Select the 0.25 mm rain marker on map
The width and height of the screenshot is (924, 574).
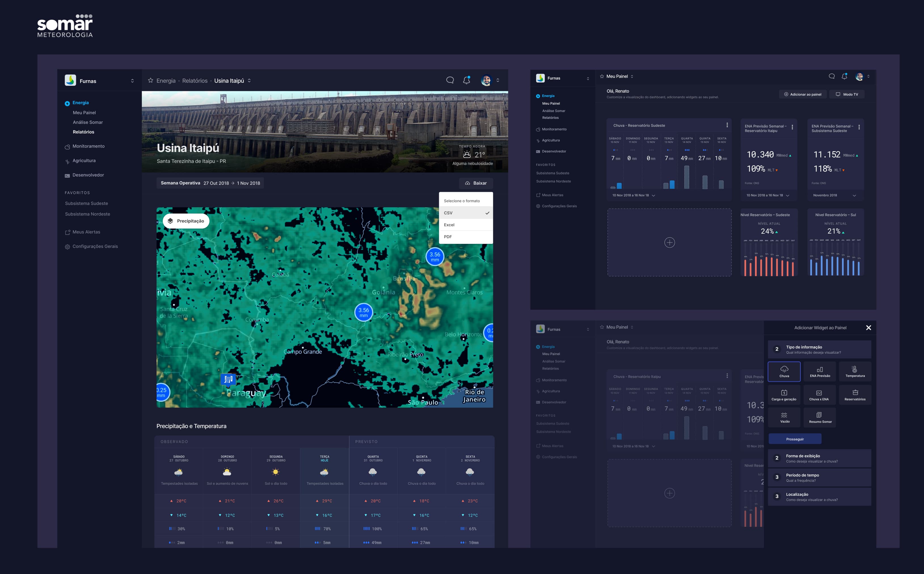[163, 392]
